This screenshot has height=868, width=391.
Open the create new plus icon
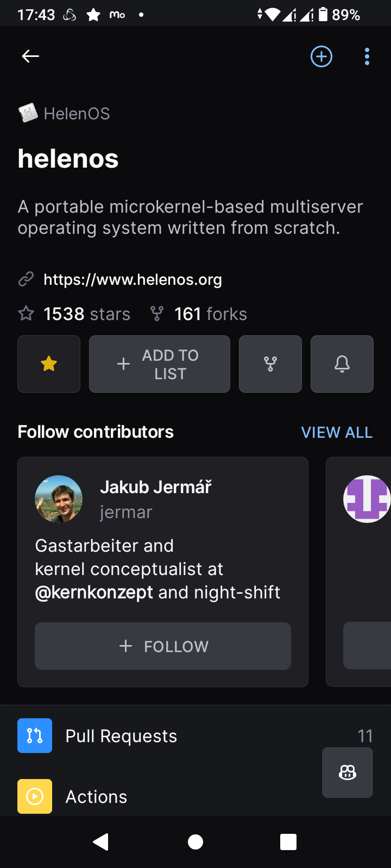pyautogui.click(x=321, y=56)
